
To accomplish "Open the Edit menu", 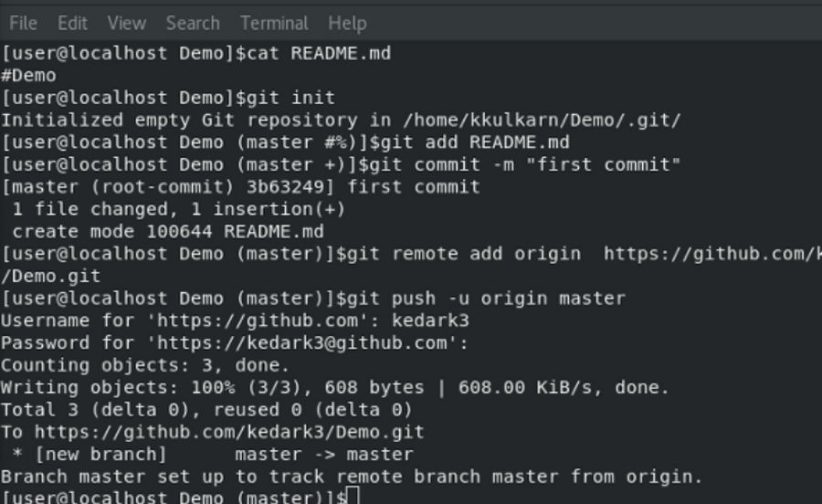I will [72, 23].
